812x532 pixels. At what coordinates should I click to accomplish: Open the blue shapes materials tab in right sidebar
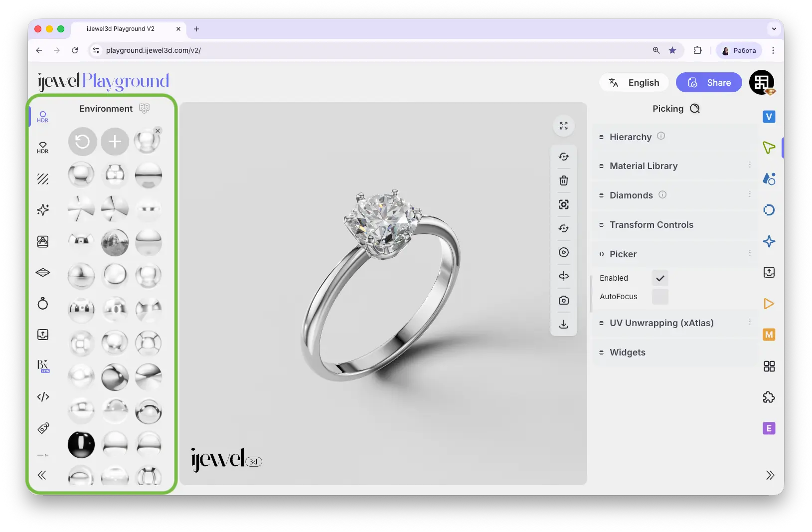tap(769, 178)
